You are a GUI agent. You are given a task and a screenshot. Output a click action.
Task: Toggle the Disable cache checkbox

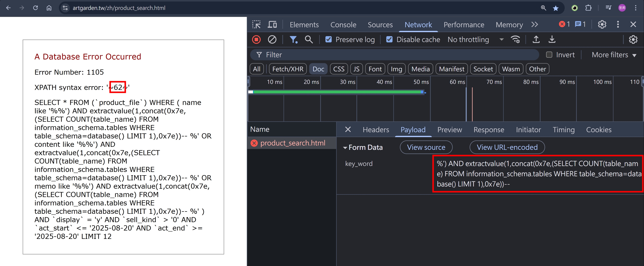[389, 40]
